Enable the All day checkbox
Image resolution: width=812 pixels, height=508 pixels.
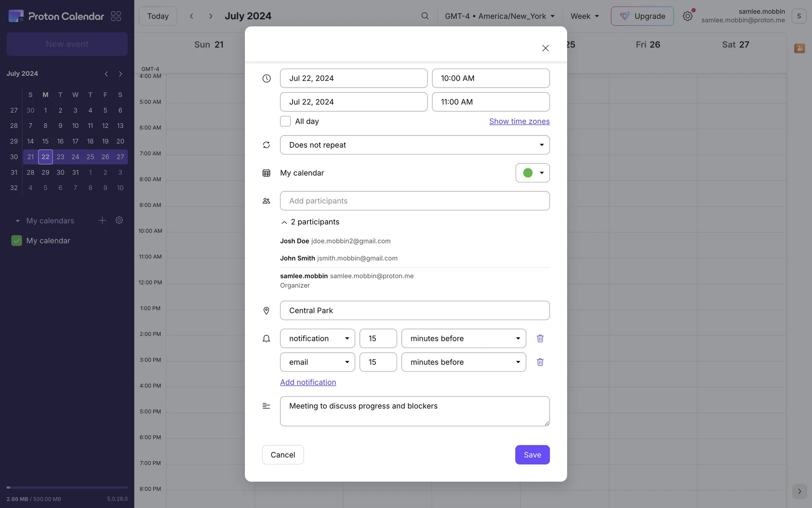[x=285, y=121]
